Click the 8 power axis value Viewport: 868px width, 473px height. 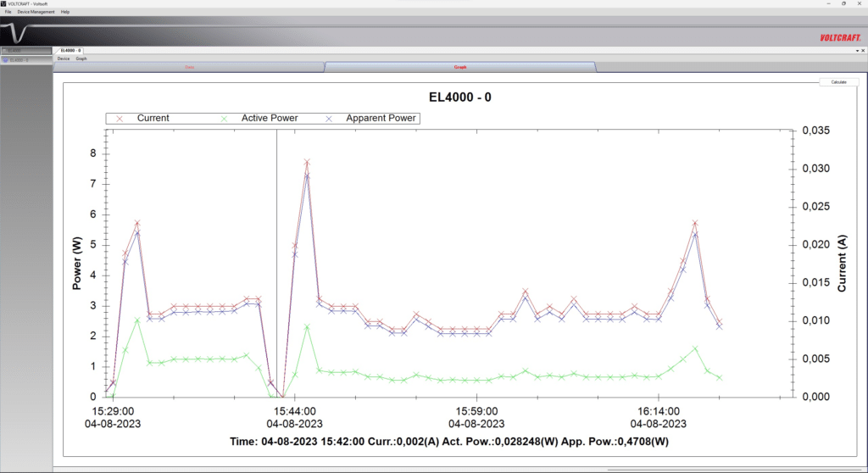tap(93, 153)
